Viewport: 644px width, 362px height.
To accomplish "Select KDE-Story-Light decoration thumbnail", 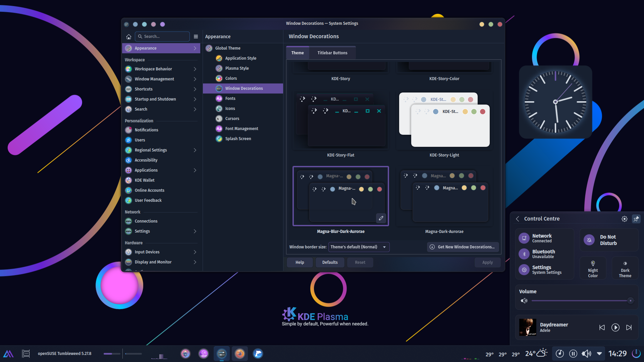I will [x=444, y=120].
